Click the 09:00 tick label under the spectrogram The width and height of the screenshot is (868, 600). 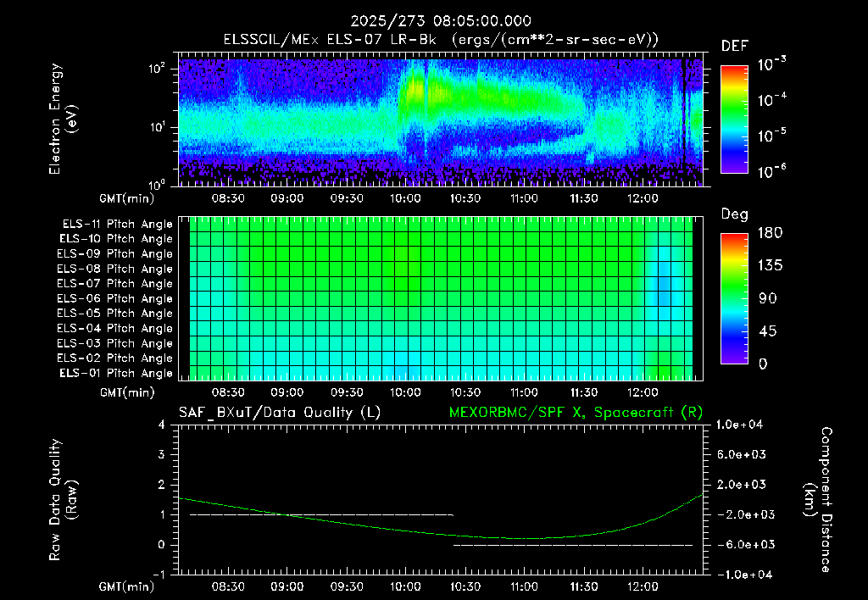pyautogui.click(x=287, y=198)
